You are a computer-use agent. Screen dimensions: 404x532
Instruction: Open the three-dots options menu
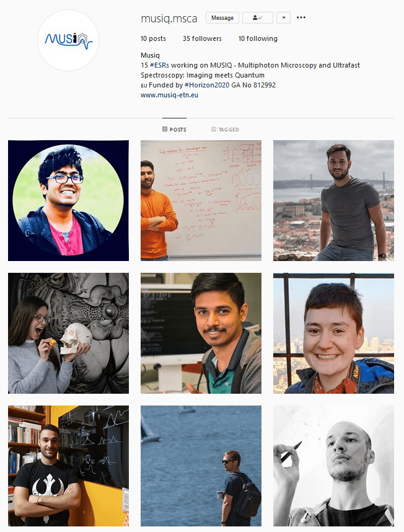(301, 17)
